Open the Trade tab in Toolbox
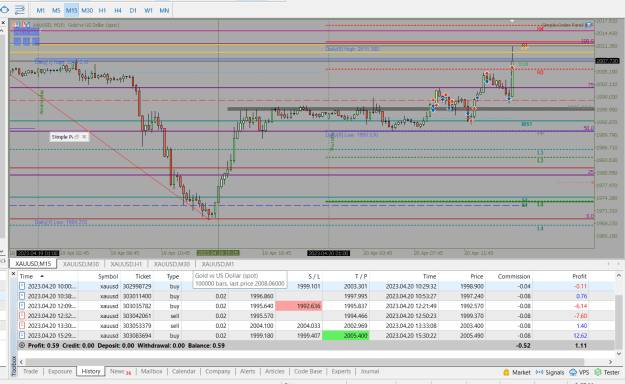This screenshot has width=625, height=384. pos(30,371)
